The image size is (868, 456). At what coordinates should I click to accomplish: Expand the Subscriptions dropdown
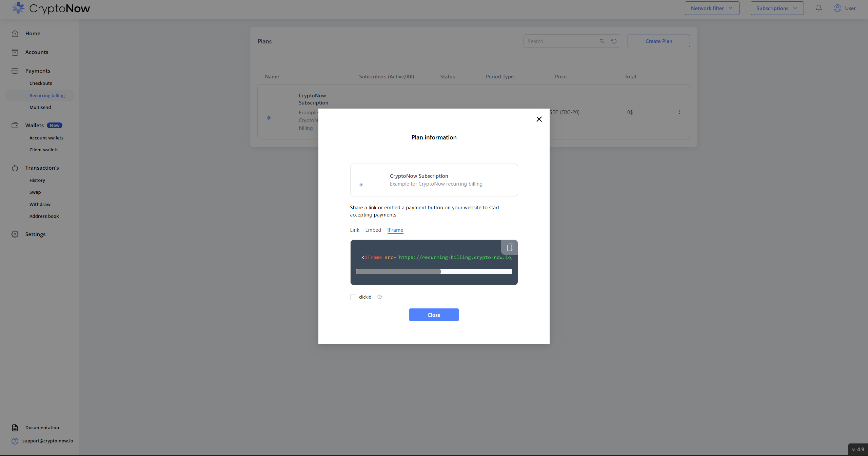coord(777,8)
